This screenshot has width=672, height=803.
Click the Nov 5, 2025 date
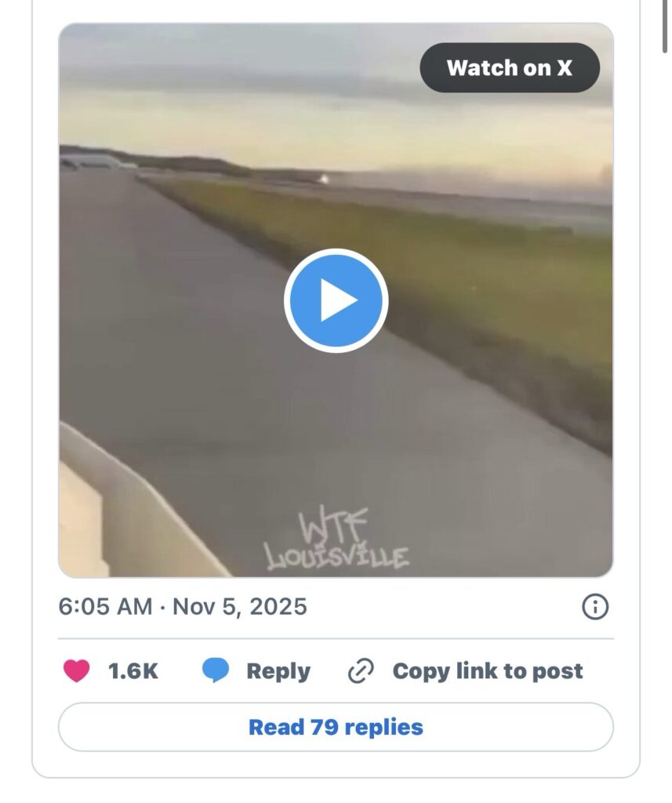pyautogui.click(x=240, y=607)
